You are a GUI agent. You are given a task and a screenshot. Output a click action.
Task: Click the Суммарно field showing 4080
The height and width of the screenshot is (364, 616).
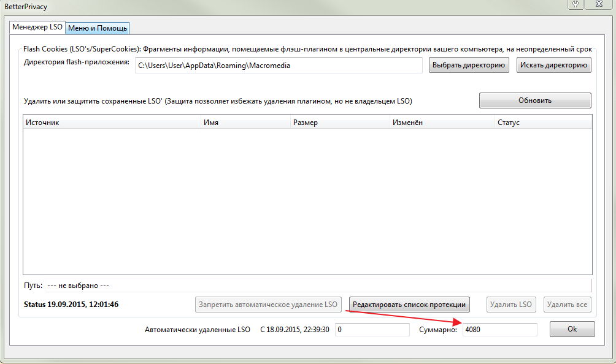499,330
